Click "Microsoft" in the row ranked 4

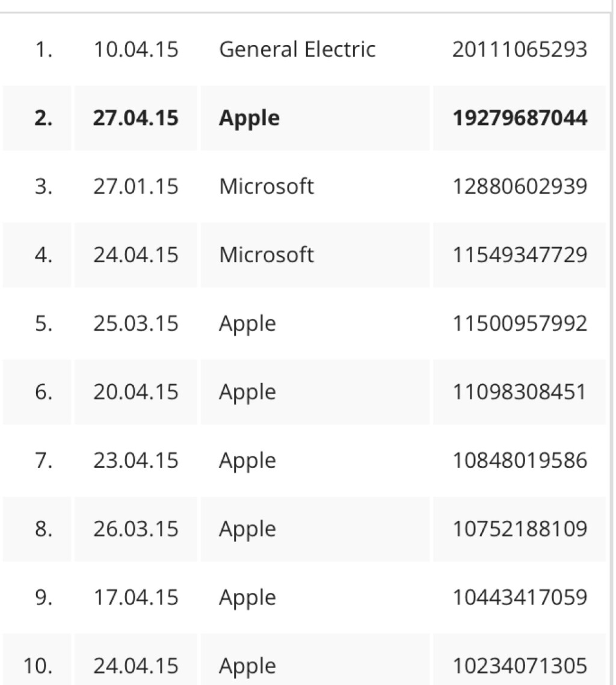[x=266, y=255]
